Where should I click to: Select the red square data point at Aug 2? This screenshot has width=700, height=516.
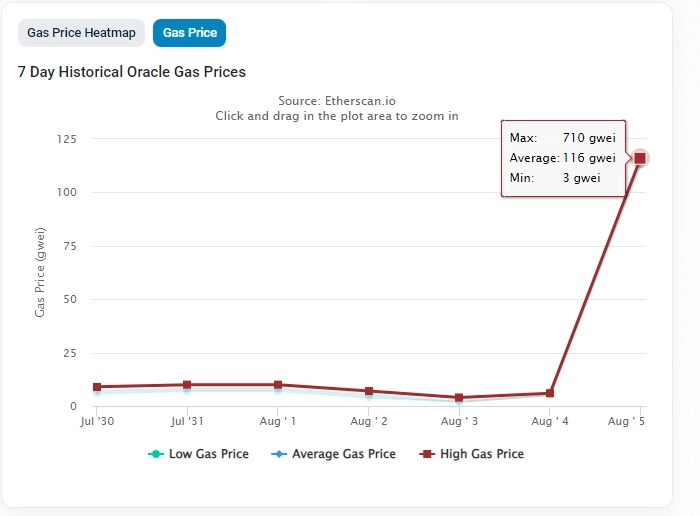[x=369, y=391]
